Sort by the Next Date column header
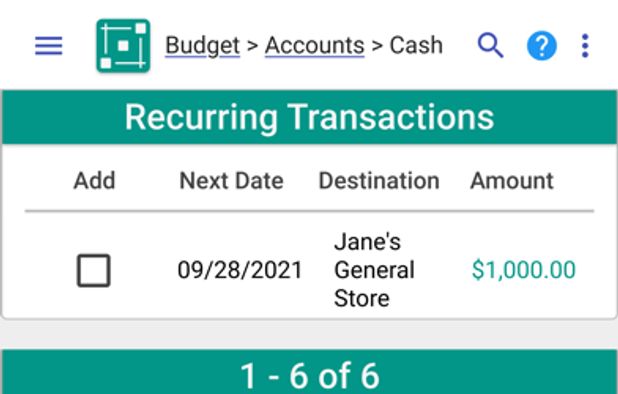The width and height of the screenshot is (618, 394). tap(231, 181)
